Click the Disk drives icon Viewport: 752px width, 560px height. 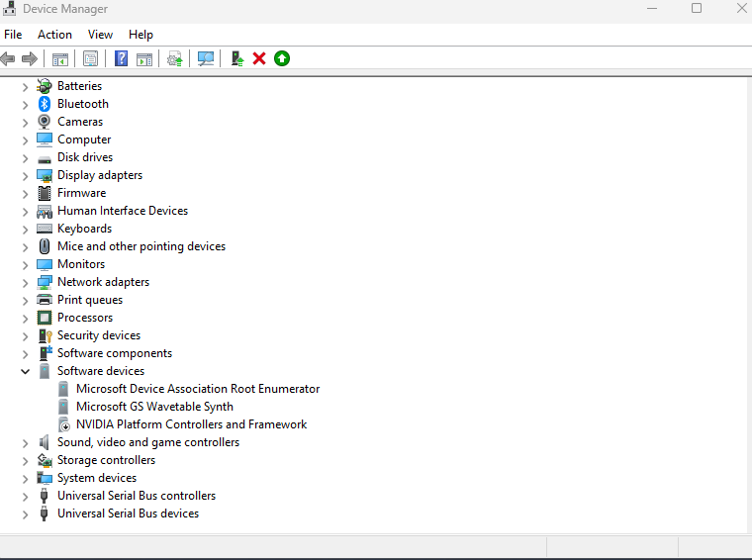tap(45, 159)
